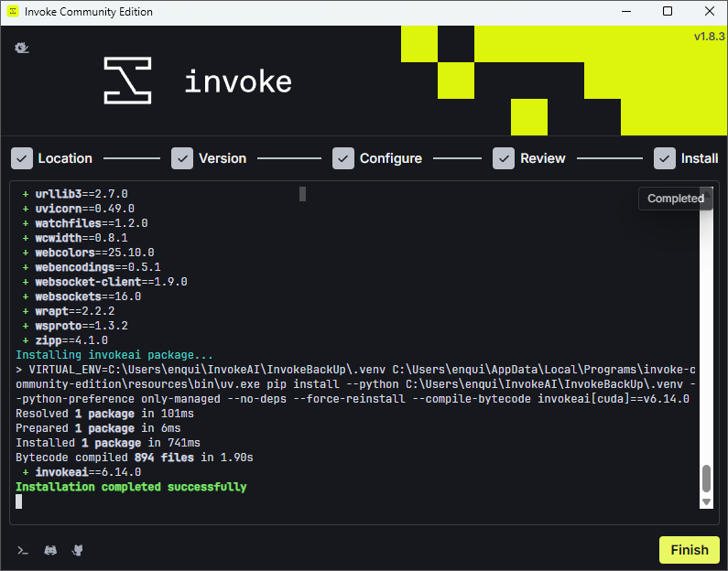Minimize the Invoke Community Edition window
Image resolution: width=728 pixels, height=571 pixels.
[x=625, y=12]
